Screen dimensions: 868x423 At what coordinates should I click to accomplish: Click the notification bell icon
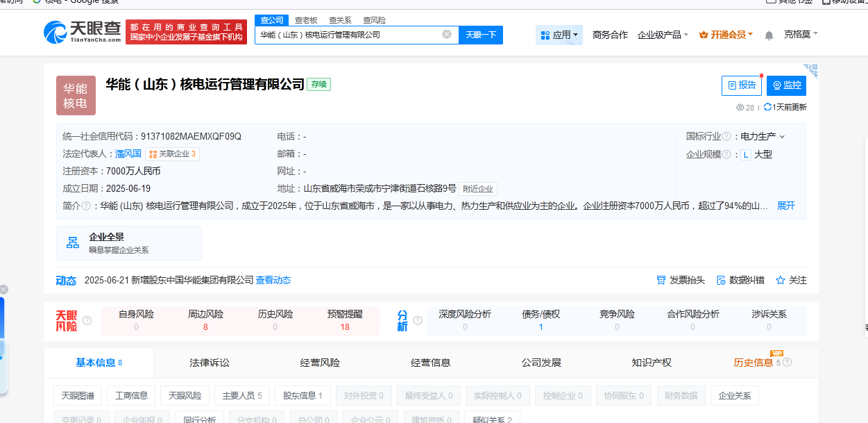click(769, 35)
